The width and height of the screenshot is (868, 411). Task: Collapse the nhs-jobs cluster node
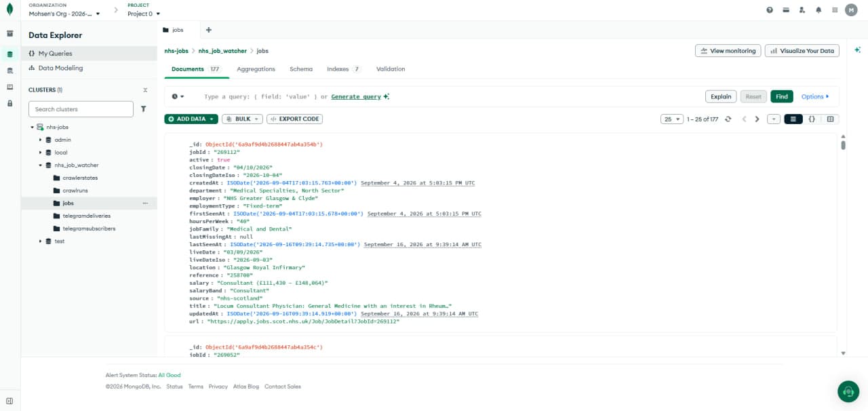(x=32, y=128)
